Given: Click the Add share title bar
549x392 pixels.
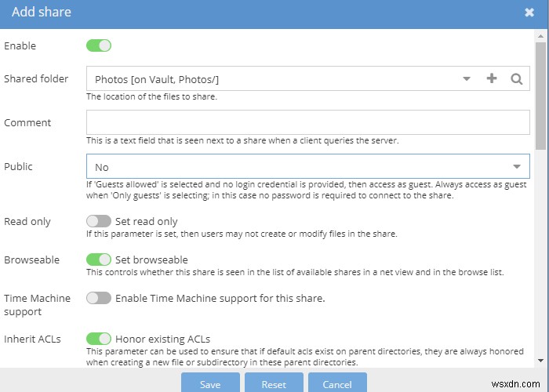Looking at the screenshot, I should point(235,13).
